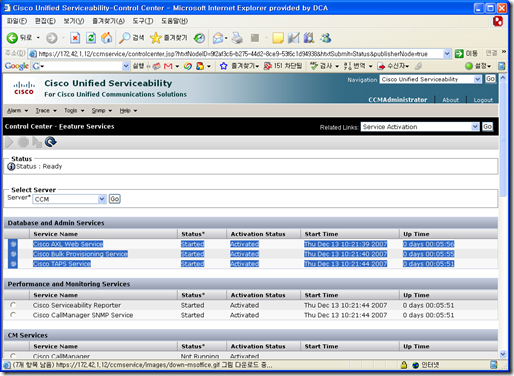This screenshot has width=514, height=376.
Task: Open the Back button history arrow
Action: (38, 38)
